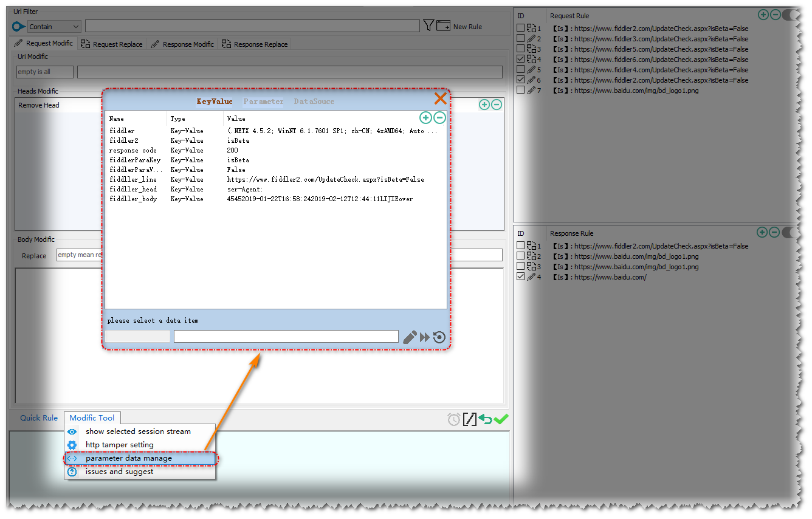
Task: Click the green checkmark confirm icon
Action: 501,419
